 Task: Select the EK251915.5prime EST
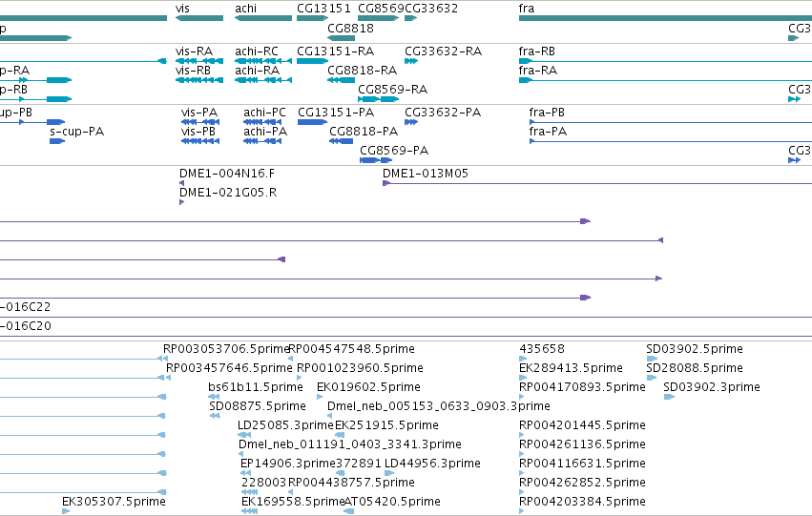(340, 435)
